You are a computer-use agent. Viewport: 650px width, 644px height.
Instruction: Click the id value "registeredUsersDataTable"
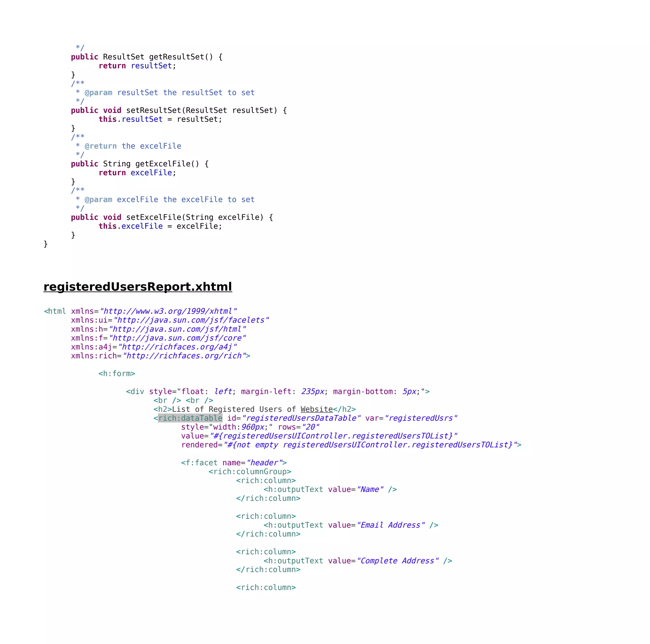301,418
